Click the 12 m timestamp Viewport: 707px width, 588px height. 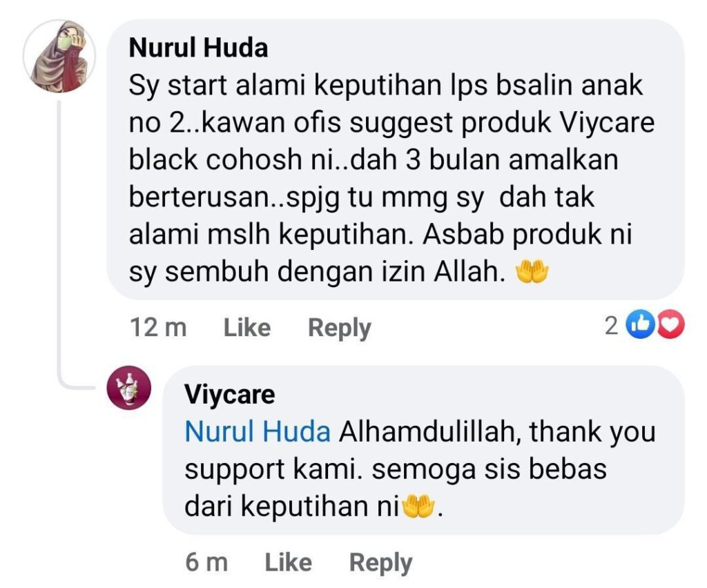click(x=158, y=327)
